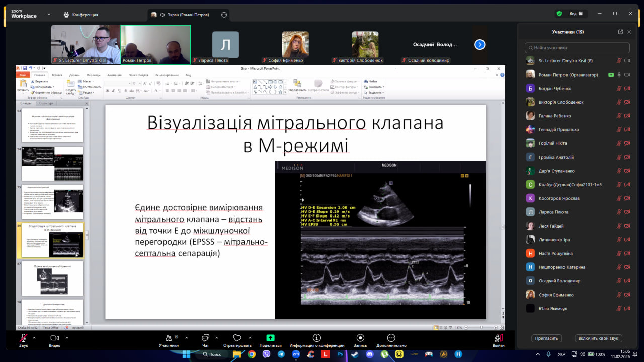Expand video options arrow next to Видео
The image size is (644, 362).
(x=66, y=338)
